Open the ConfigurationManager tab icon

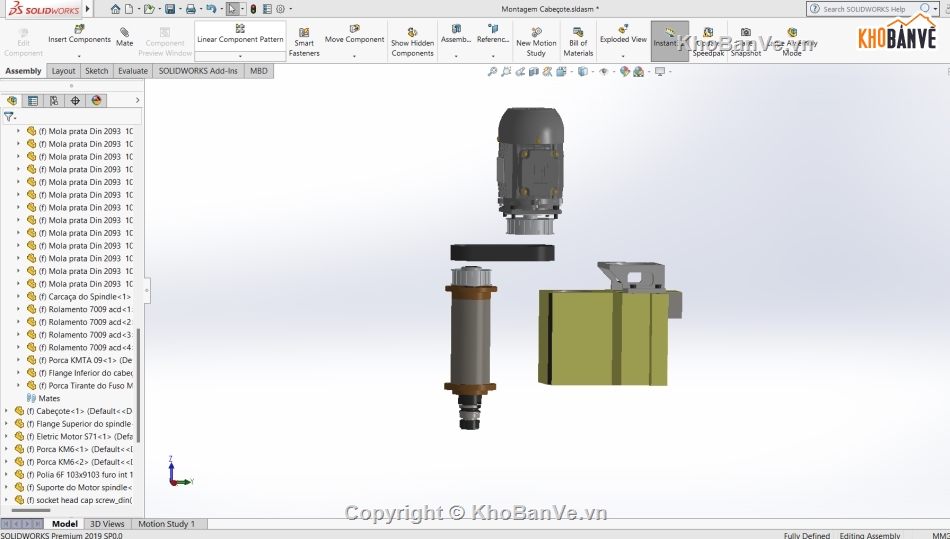(54, 101)
